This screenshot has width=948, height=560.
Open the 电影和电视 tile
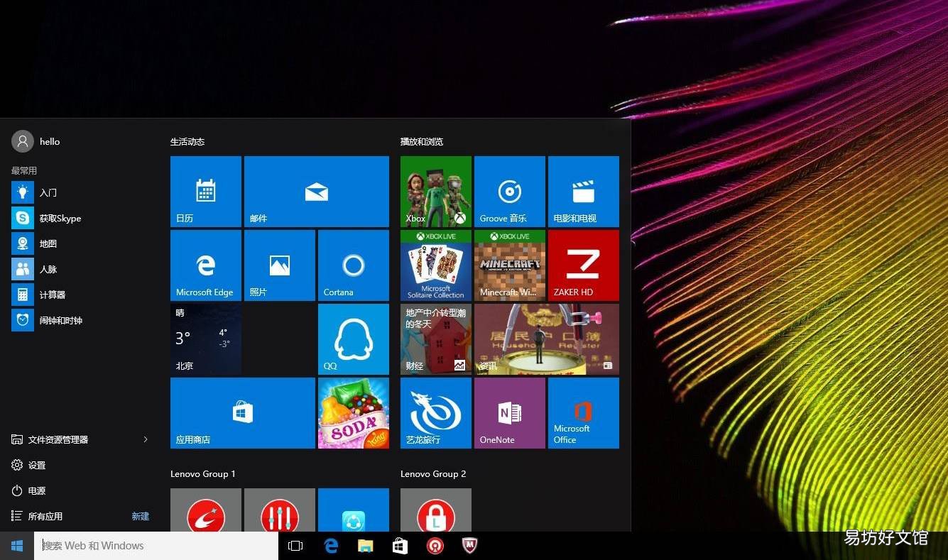coord(584,192)
